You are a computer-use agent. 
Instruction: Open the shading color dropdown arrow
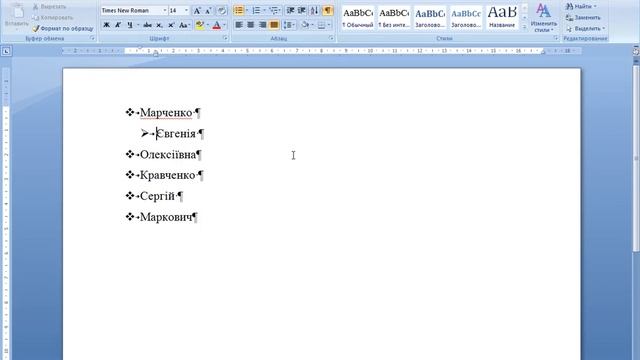(313, 25)
